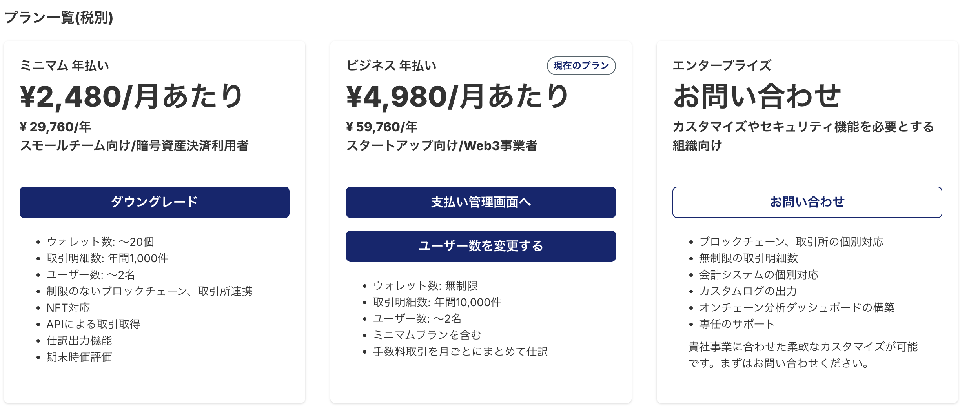Screen dimensions: 980x414
Task: Click the 期末時価評価 feature item
Action: pyautogui.click(x=79, y=357)
